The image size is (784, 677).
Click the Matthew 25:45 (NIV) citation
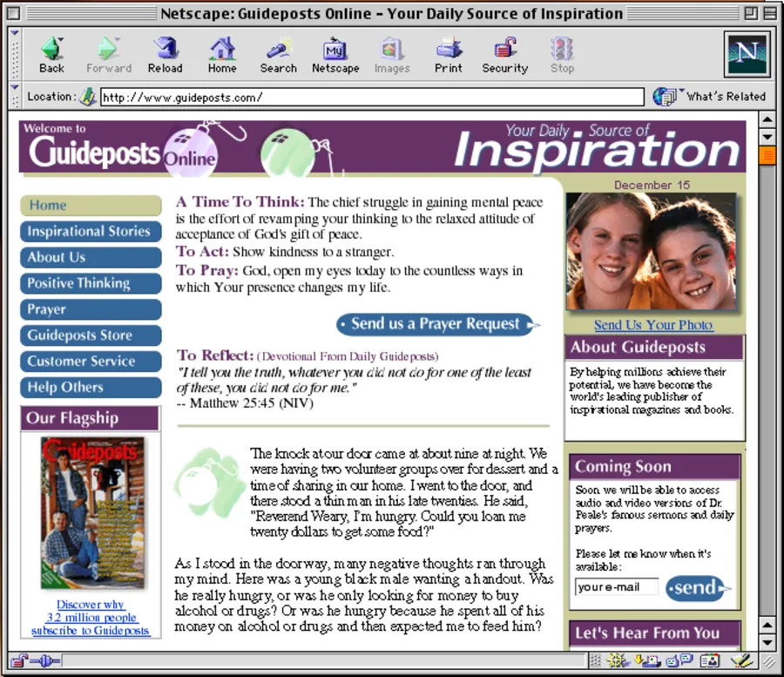[x=252, y=403]
